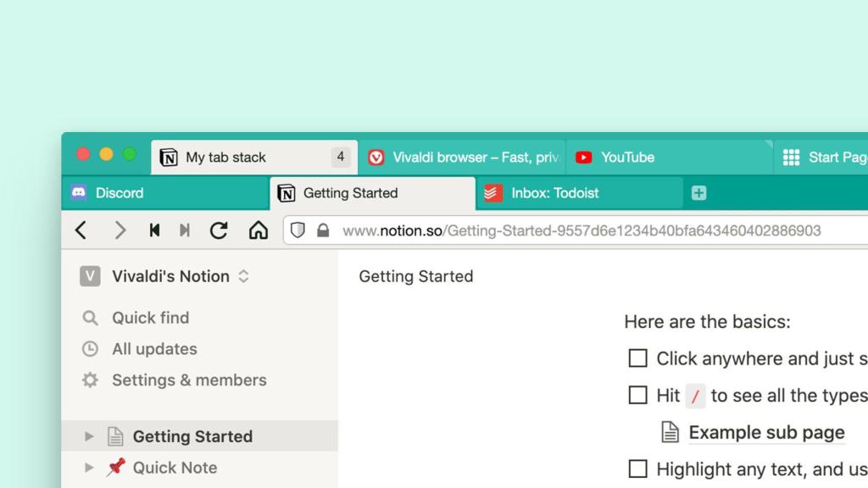This screenshot has width=868, height=488.
Task: Click the Discord tab icon
Action: point(79,193)
